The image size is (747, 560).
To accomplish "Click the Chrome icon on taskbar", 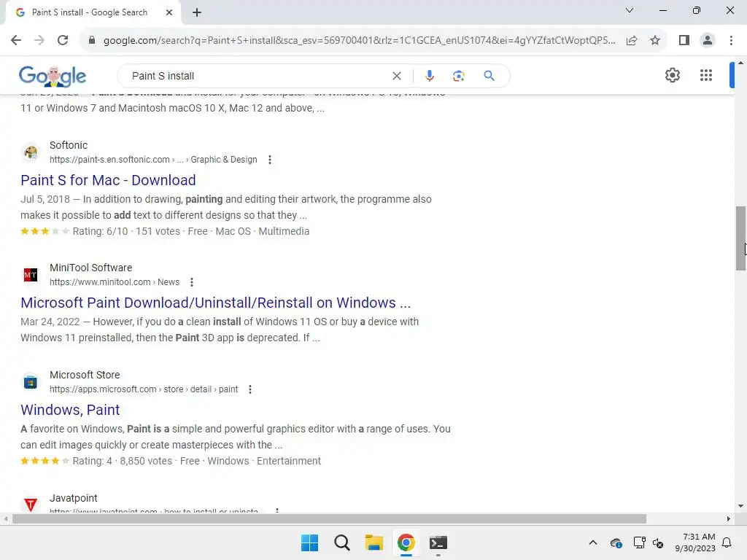I will pos(406,542).
